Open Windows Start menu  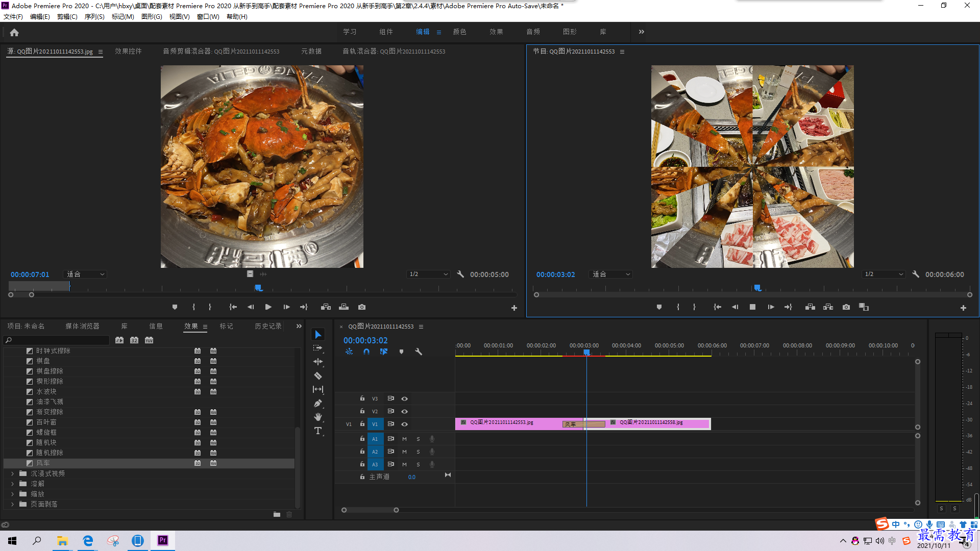click(12, 541)
